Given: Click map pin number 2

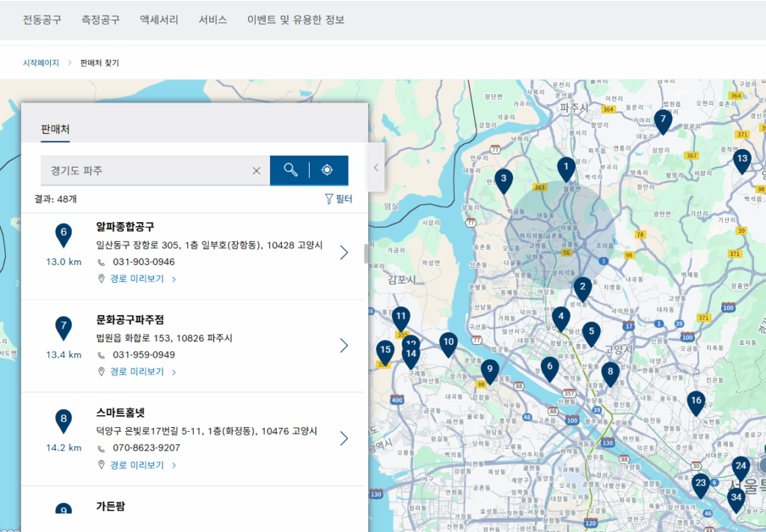Looking at the screenshot, I should [x=582, y=290].
